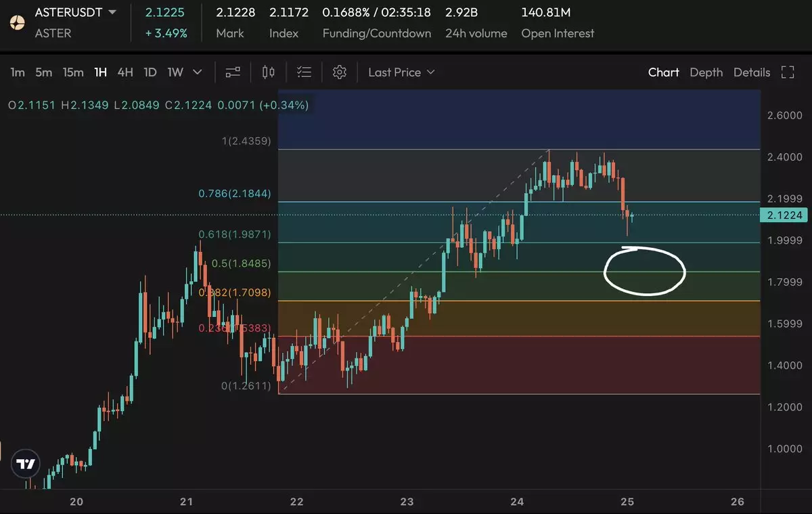Click the Open Interest label
Viewport: 812px width, 514px height.
coord(558,33)
